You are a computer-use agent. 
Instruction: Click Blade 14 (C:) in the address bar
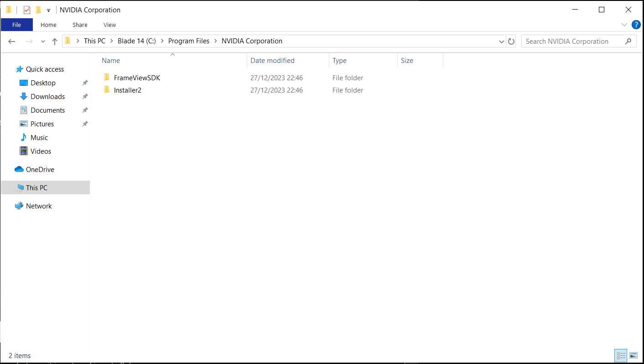(137, 41)
